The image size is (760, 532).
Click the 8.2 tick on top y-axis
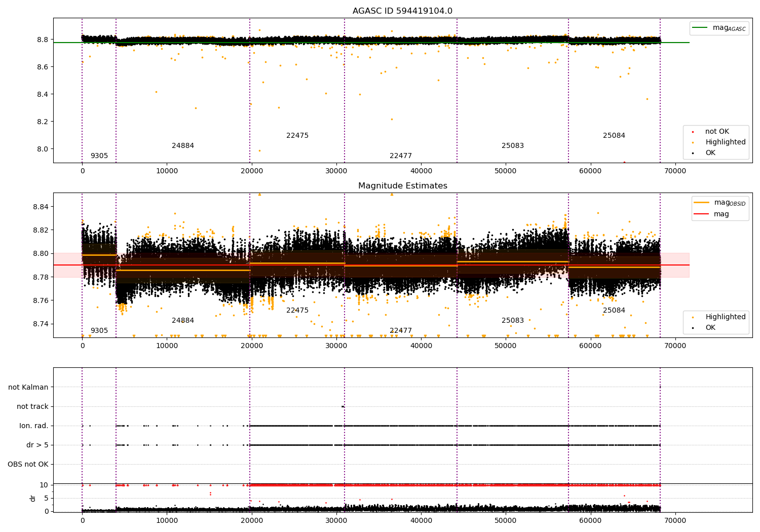(x=43, y=122)
